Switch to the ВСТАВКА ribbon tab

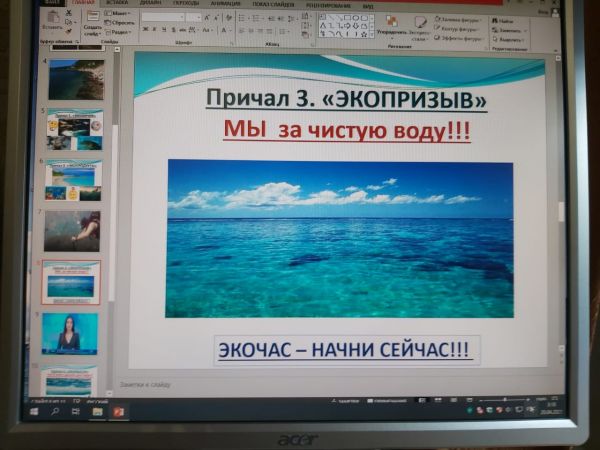pos(116,3)
